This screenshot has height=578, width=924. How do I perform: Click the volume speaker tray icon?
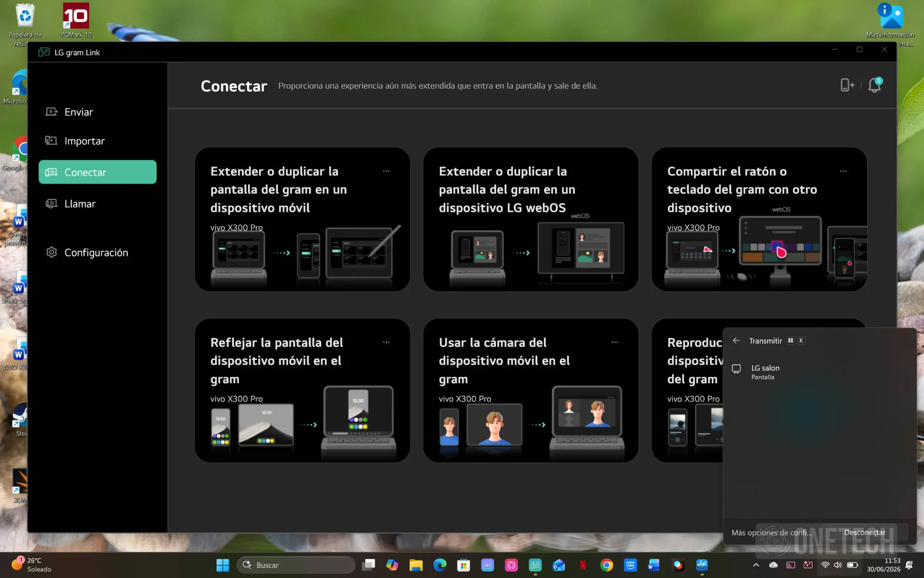point(838,565)
